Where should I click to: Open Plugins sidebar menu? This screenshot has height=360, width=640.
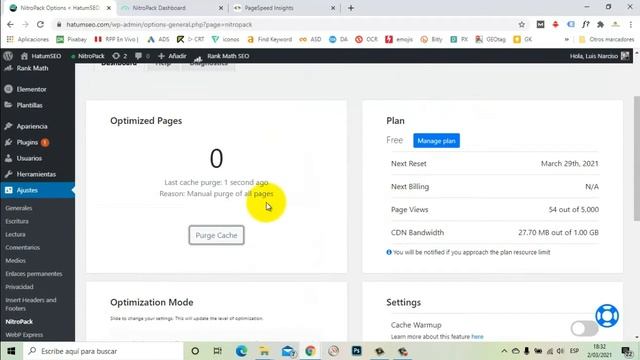[27, 142]
